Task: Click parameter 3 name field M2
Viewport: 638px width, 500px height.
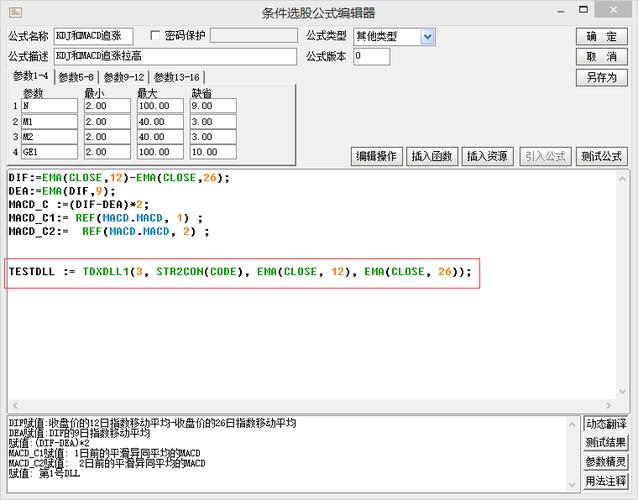Action: pos(49,137)
